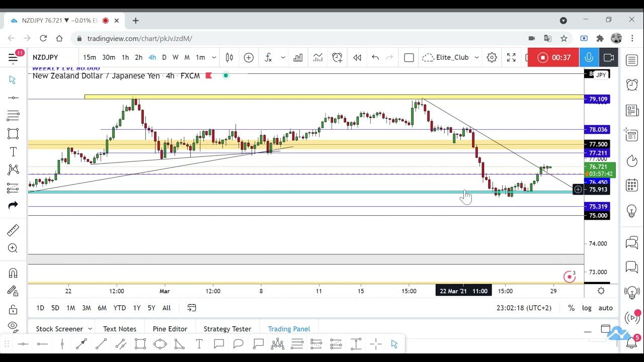Select the 2h timeframe
Viewport: 644px width, 362px height.
pos(138,57)
